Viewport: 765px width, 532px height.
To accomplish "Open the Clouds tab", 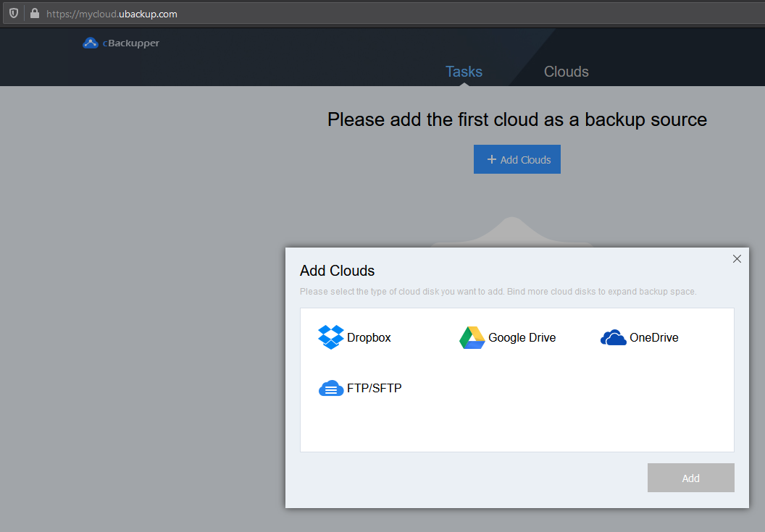I will click(x=566, y=72).
